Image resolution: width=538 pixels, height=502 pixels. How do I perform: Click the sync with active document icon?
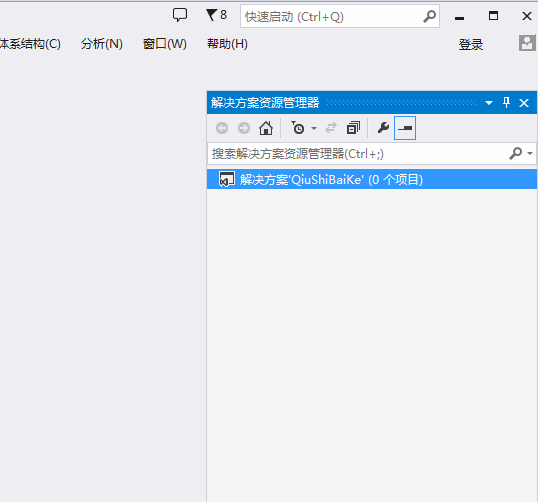pyautogui.click(x=331, y=128)
